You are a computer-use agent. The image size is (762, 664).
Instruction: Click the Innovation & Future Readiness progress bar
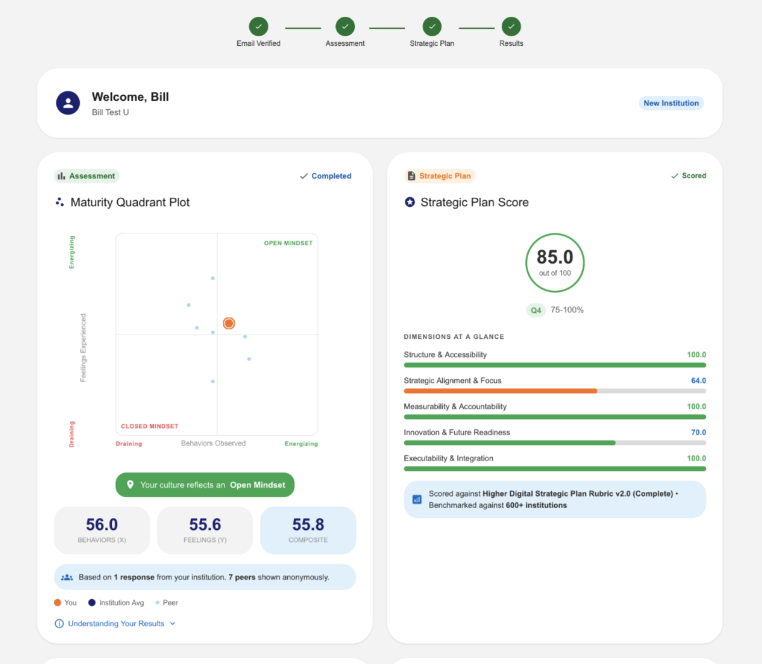point(555,443)
